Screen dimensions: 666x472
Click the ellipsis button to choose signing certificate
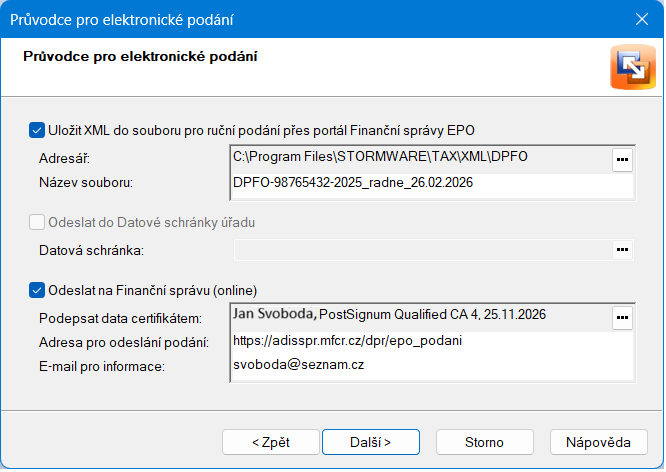pos(622,318)
